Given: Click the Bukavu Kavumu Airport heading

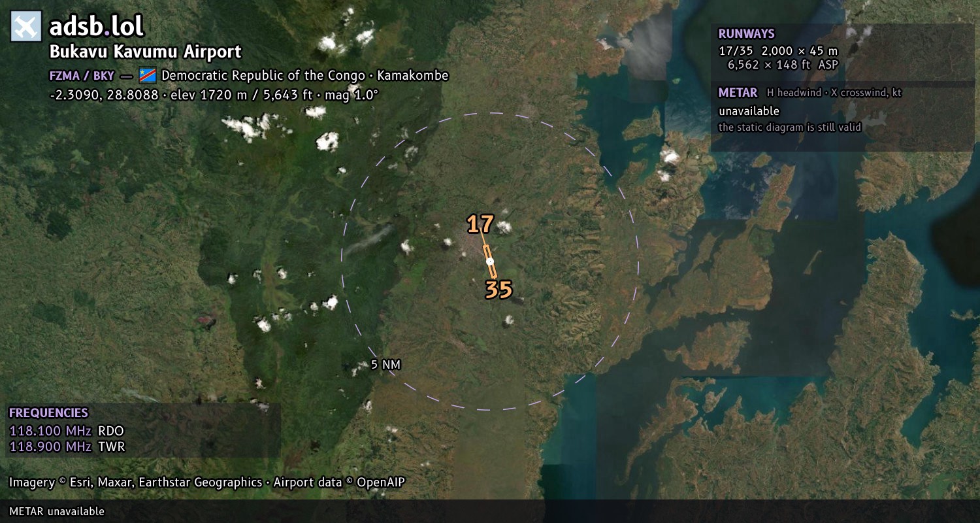Looking at the screenshot, I should (146, 52).
